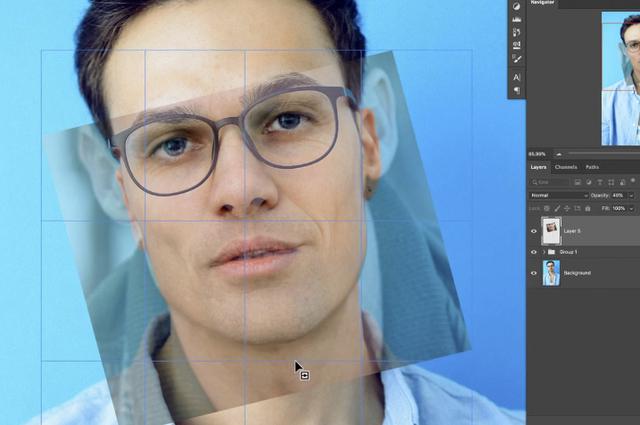This screenshot has width=640, height=425.
Task: Hide the Layer 5 layer
Action: [533, 231]
